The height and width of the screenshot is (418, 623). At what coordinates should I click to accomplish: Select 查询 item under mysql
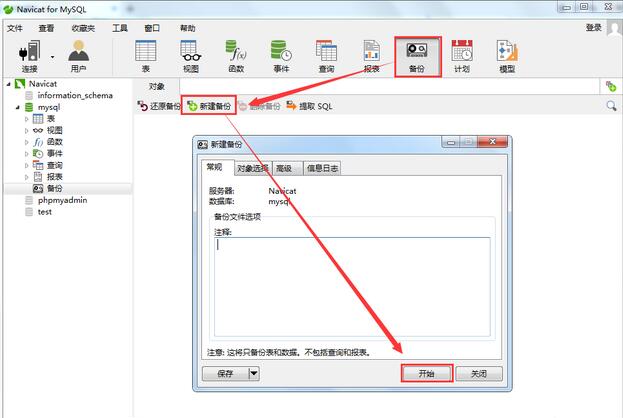click(x=48, y=165)
